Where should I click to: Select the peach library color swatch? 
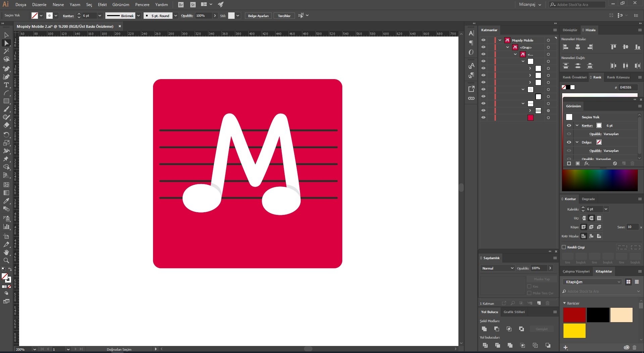622,315
